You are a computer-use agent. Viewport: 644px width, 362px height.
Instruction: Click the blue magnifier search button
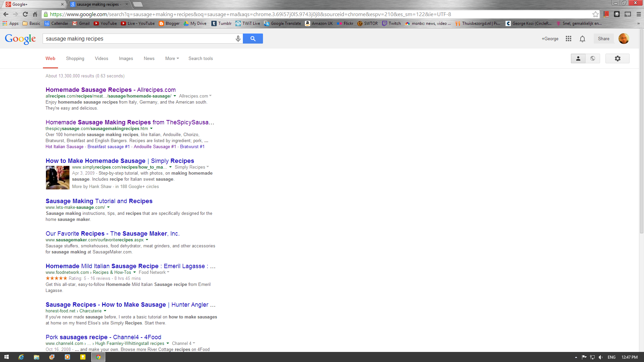253,39
